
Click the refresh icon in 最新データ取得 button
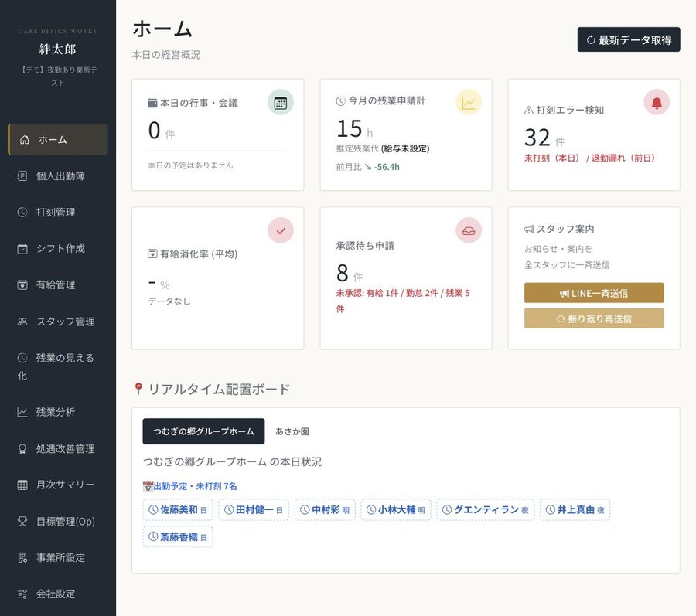pos(591,40)
